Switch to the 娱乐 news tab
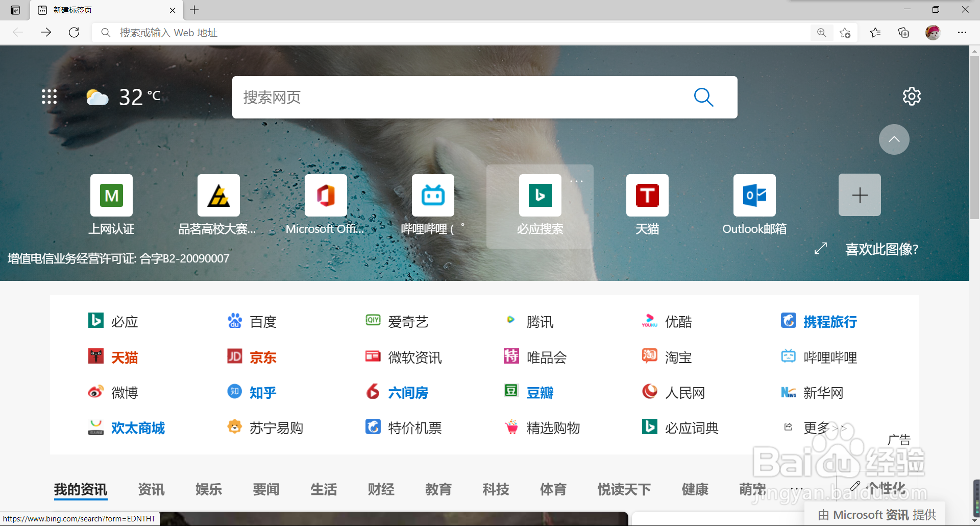 coord(209,489)
